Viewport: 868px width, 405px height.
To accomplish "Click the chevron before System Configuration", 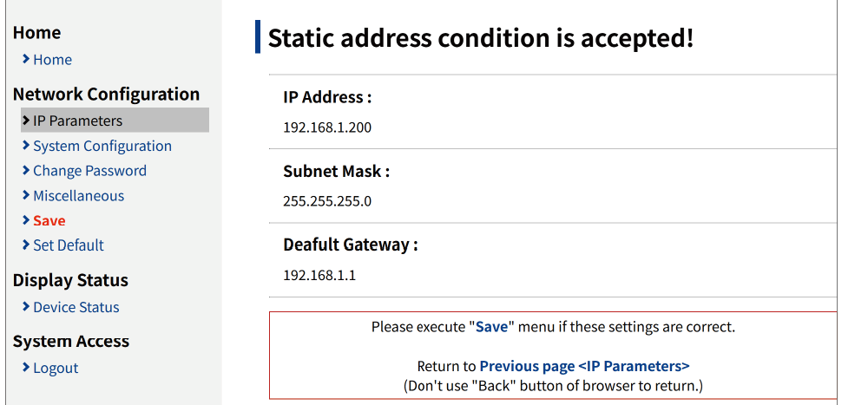I will (26, 146).
